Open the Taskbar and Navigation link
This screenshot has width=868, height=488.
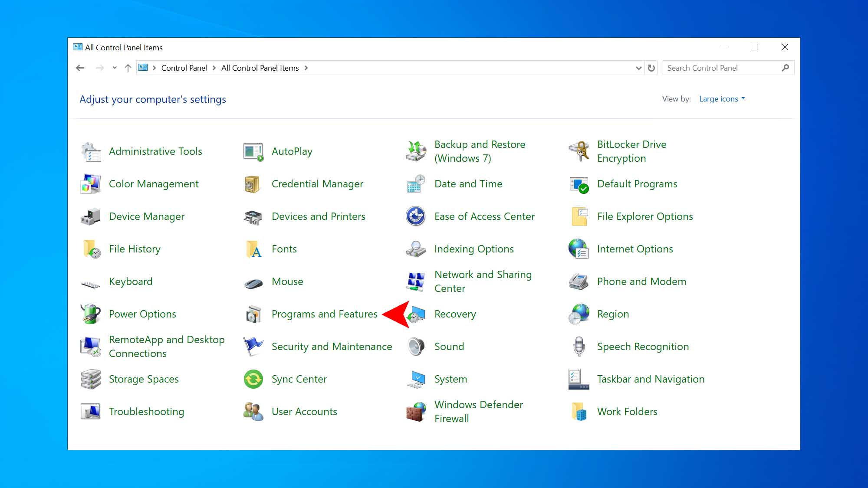651,379
